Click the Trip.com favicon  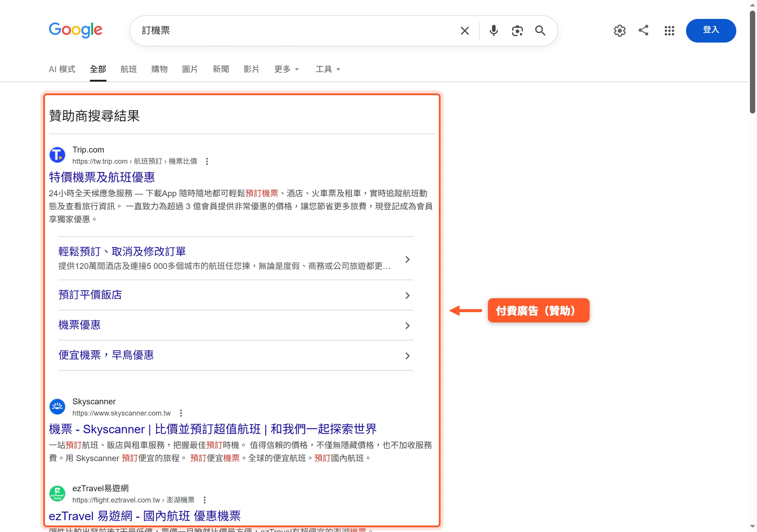[x=57, y=155]
